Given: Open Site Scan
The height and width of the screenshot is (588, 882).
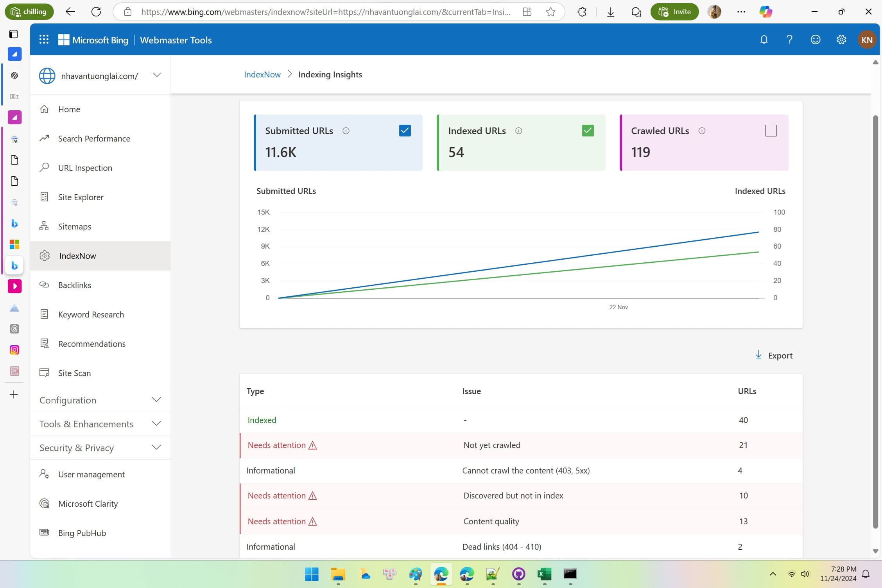Looking at the screenshot, I should (x=100, y=373).
